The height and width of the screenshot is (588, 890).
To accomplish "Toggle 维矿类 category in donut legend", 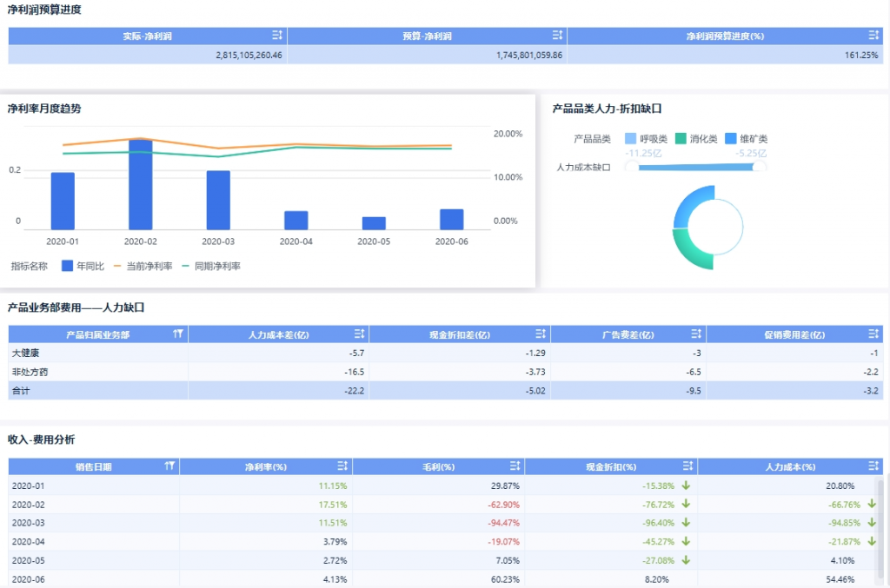I will tap(746, 139).
